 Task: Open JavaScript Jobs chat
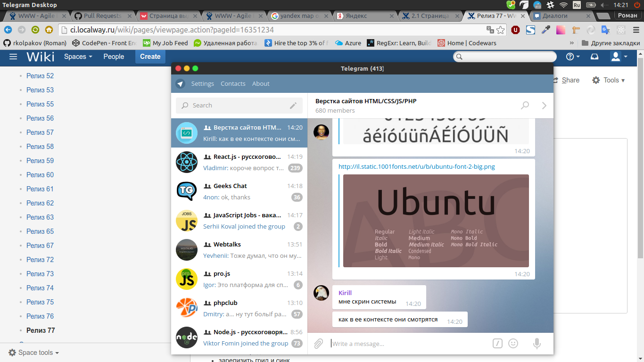pos(239,221)
